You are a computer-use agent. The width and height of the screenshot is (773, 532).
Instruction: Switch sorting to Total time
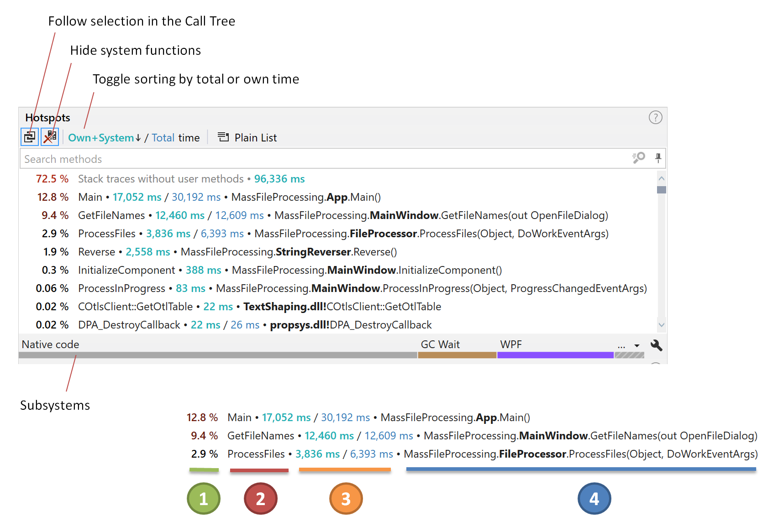pos(163,137)
